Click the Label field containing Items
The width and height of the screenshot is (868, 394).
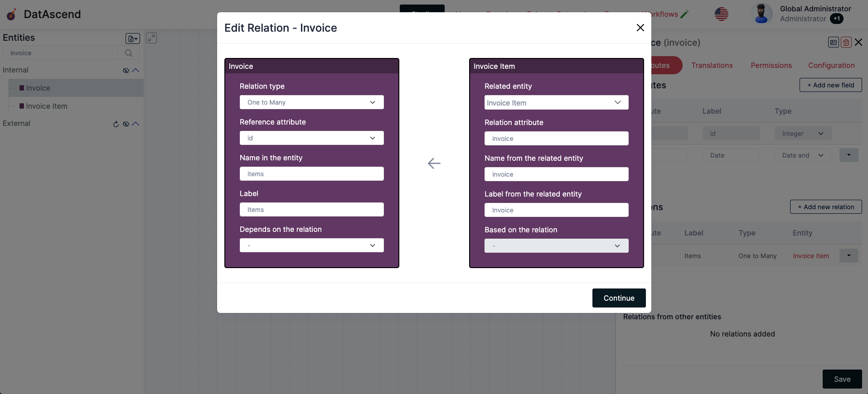311,210
